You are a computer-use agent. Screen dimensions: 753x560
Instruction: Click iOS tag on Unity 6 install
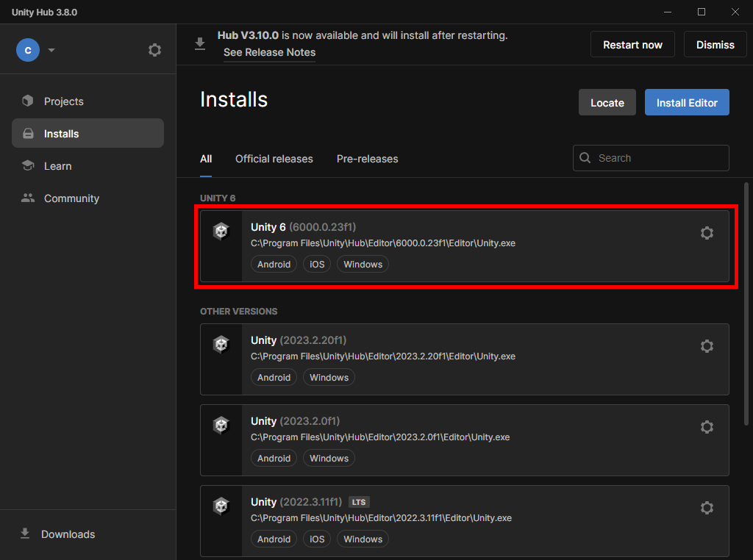click(x=317, y=265)
